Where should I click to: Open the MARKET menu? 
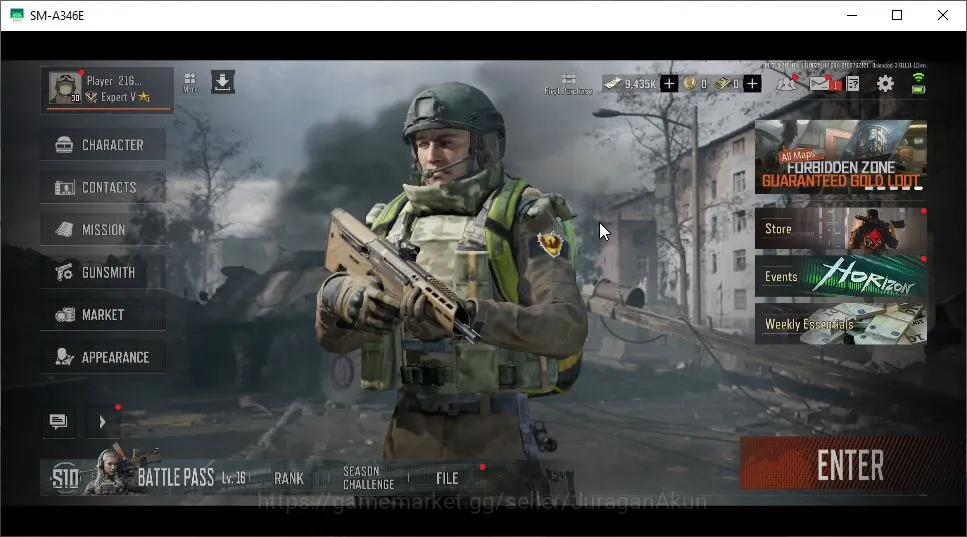coord(103,315)
